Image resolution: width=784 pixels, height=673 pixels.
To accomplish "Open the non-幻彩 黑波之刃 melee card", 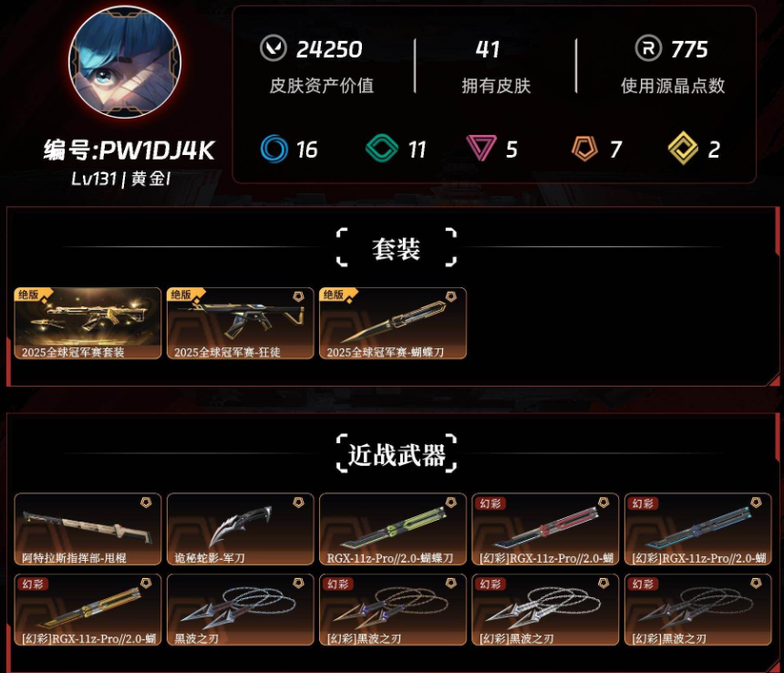I will [240, 610].
